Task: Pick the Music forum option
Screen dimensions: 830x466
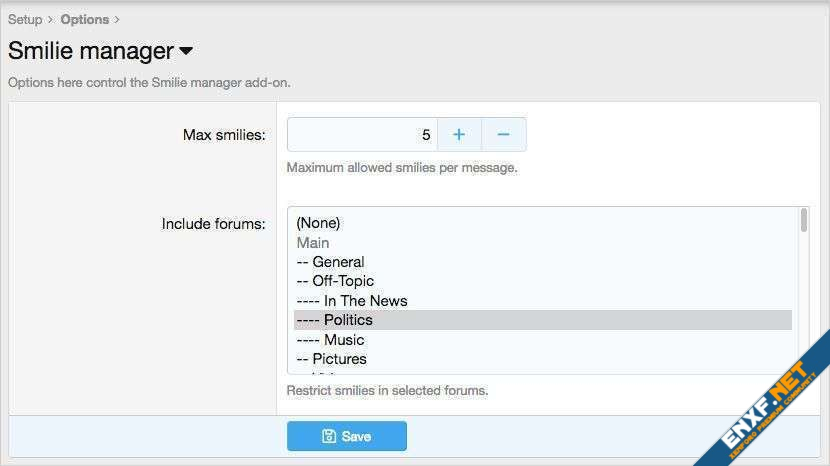Action: (x=331, y=340)
